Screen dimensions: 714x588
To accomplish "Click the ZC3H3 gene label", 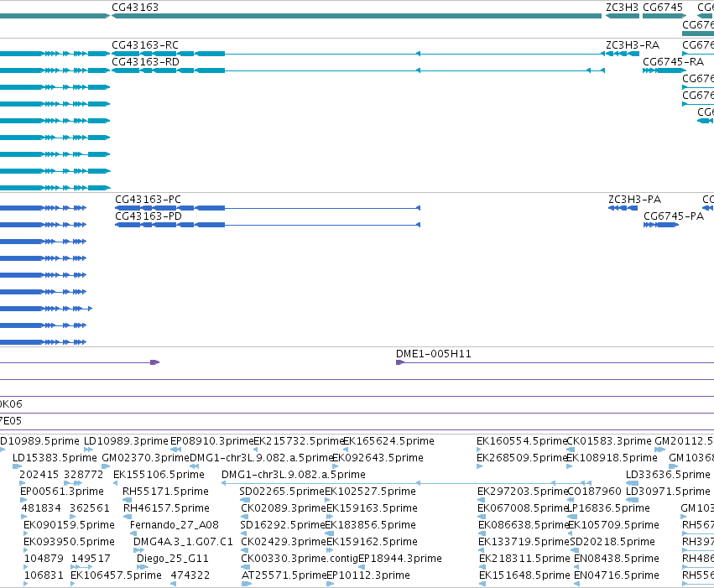I will [622, 8].
